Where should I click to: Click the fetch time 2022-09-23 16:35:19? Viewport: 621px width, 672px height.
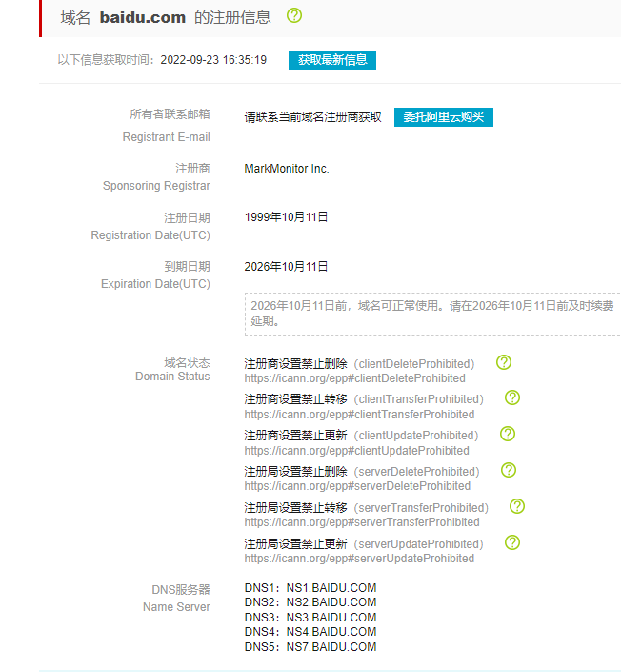[213, 59]
